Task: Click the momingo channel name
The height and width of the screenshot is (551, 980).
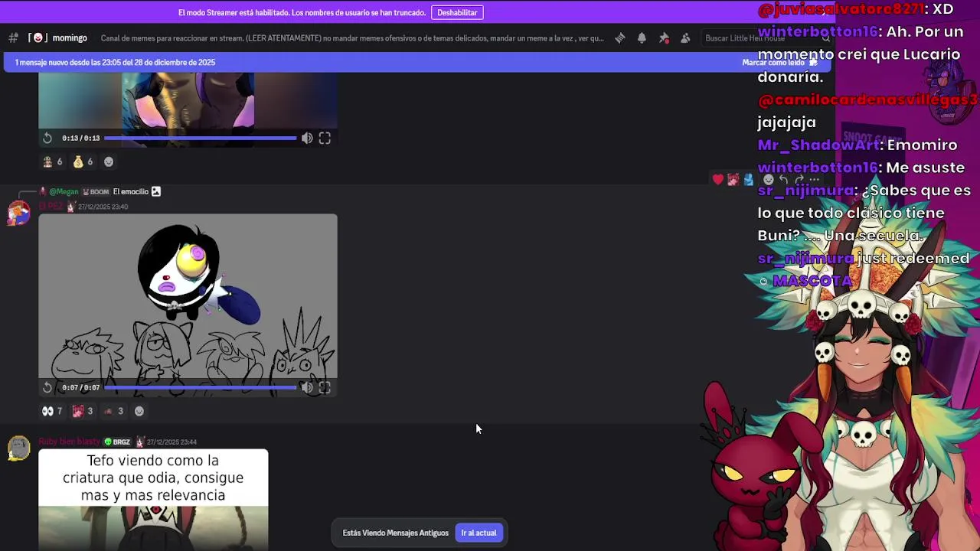Action: [x=70, y=38]
